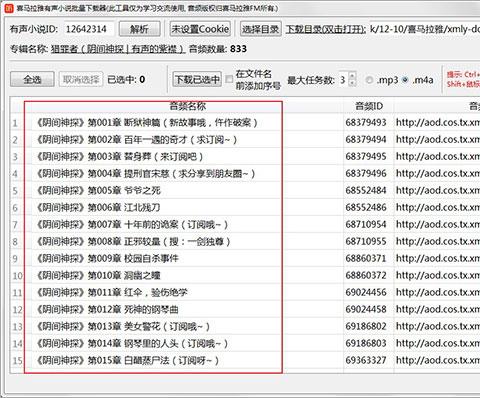Click the 全选 button
The width and height of the screenshot is (480, 398).
click(x=32, y=79)
